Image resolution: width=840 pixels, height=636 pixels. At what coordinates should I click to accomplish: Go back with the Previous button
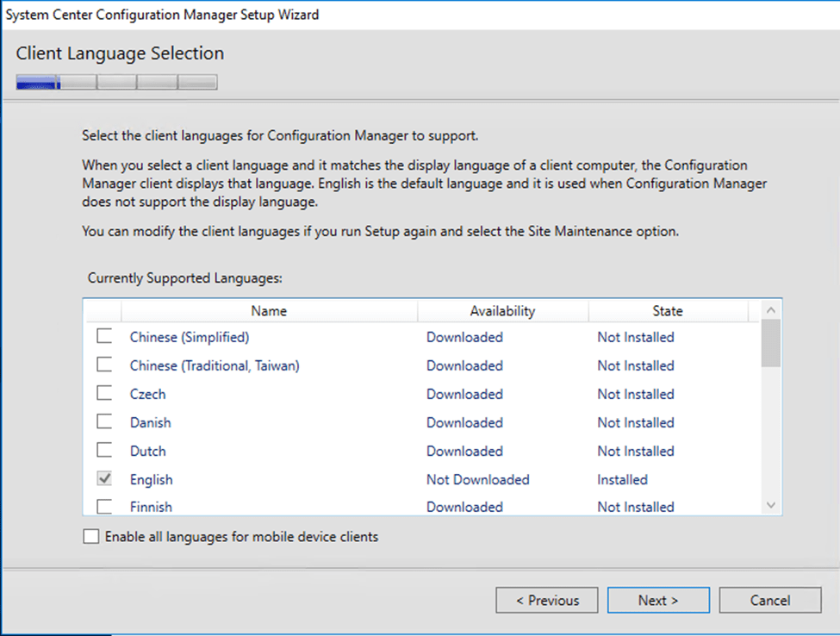point(546,601)
